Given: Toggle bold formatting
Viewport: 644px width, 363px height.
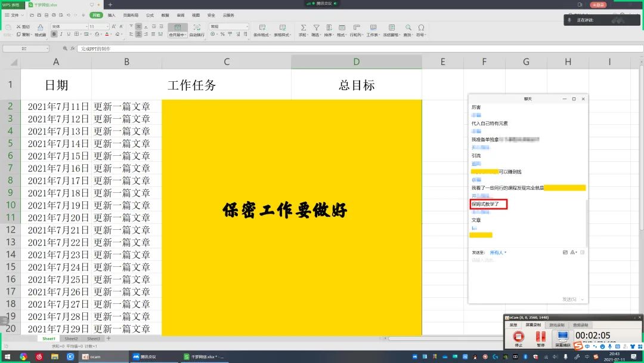Looking at the screenshot, I should [x=54, y=34].
